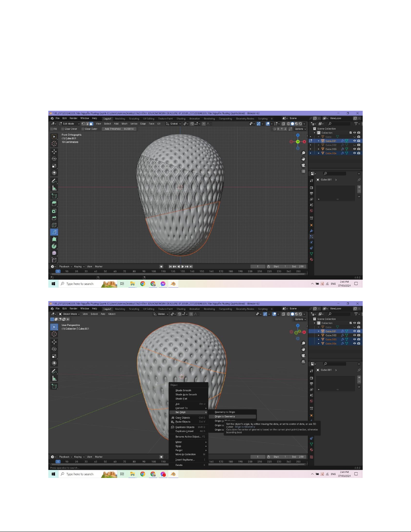
Task: Open the Mesh menu in header
Action: click(x=124, y=124)
